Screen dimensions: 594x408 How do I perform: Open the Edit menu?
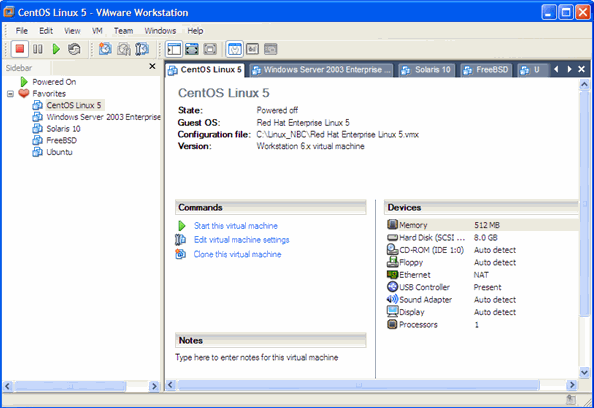[x=46, y=31]
